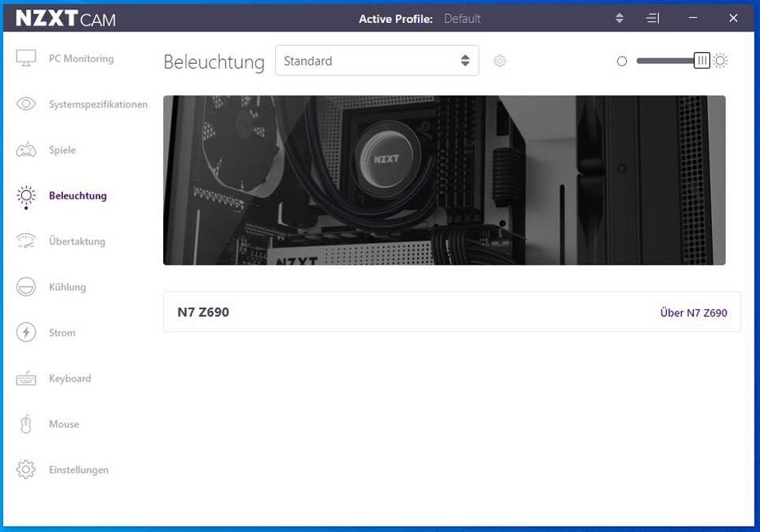Open Systemspezifikationen page
The height and width of the screenshot is (532, 760).
99,104
